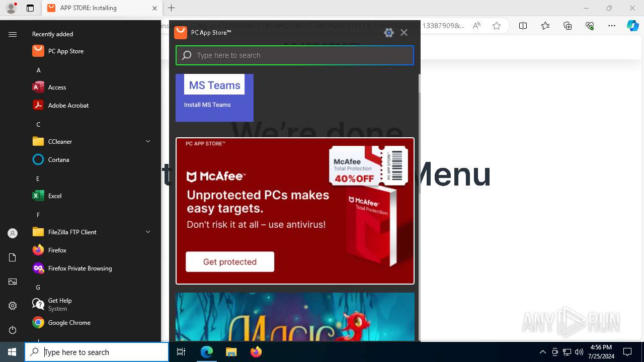Click the PC App Store panel scrollbar
Viewport: 644px width, 362px height.
(x=419, y=134)
